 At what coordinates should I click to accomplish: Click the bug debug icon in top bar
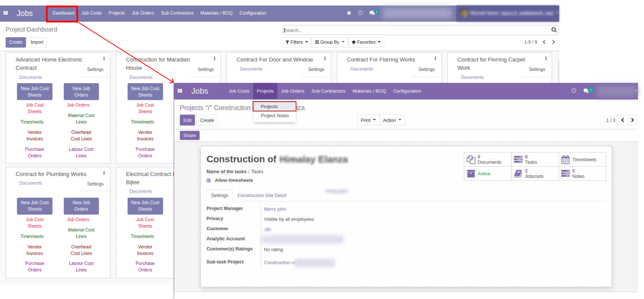[349, 13]
